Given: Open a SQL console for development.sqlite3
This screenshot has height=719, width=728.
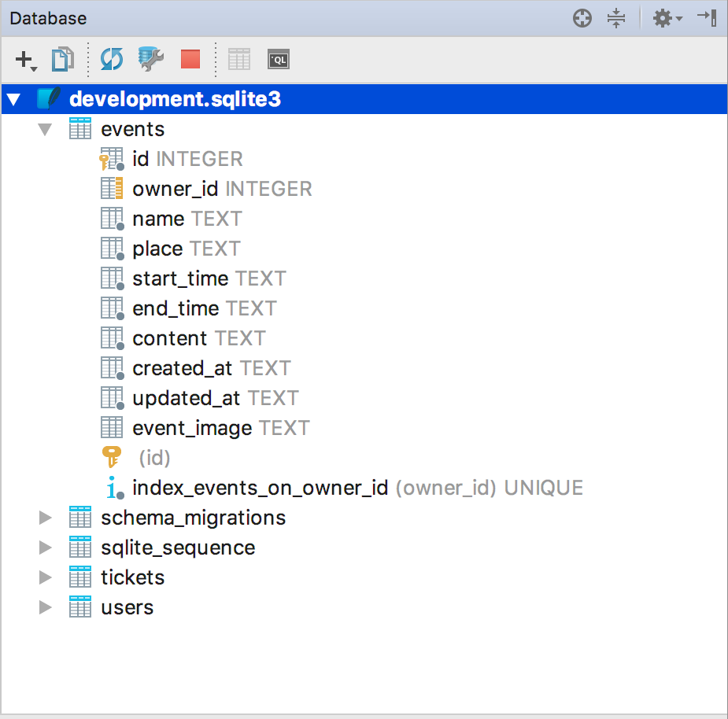Looking at the screenshot, I should (278, 58).
